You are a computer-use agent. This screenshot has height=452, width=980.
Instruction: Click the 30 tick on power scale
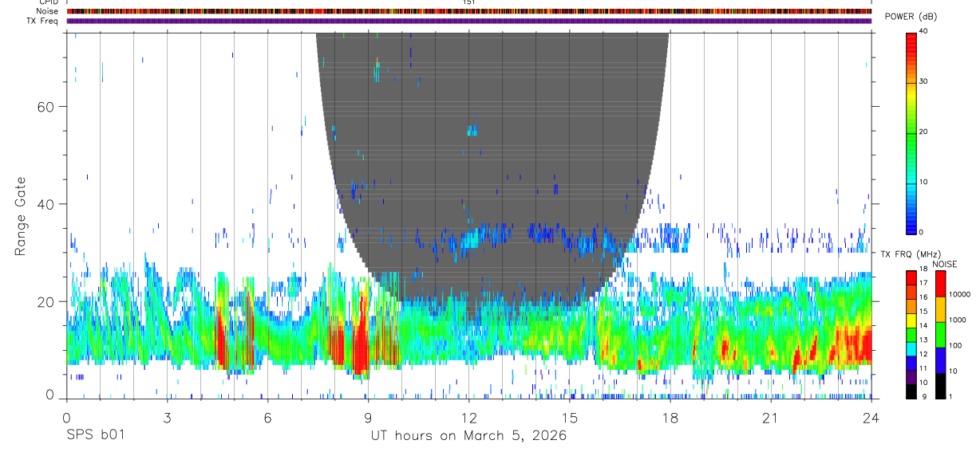pos(923,81)
